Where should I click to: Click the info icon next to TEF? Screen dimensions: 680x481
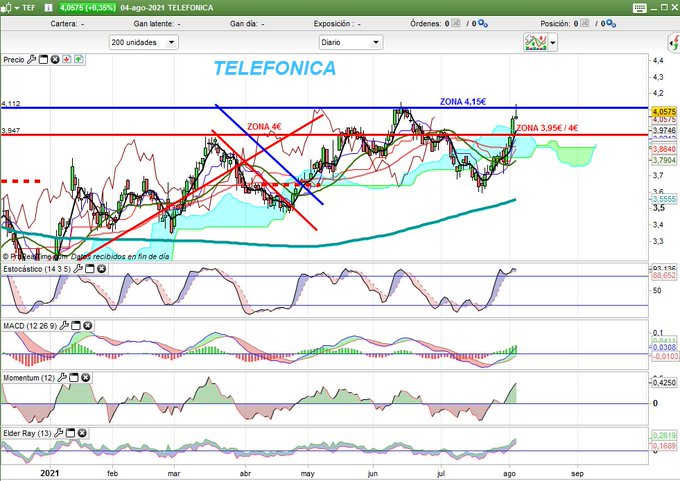tap(49, 8)
